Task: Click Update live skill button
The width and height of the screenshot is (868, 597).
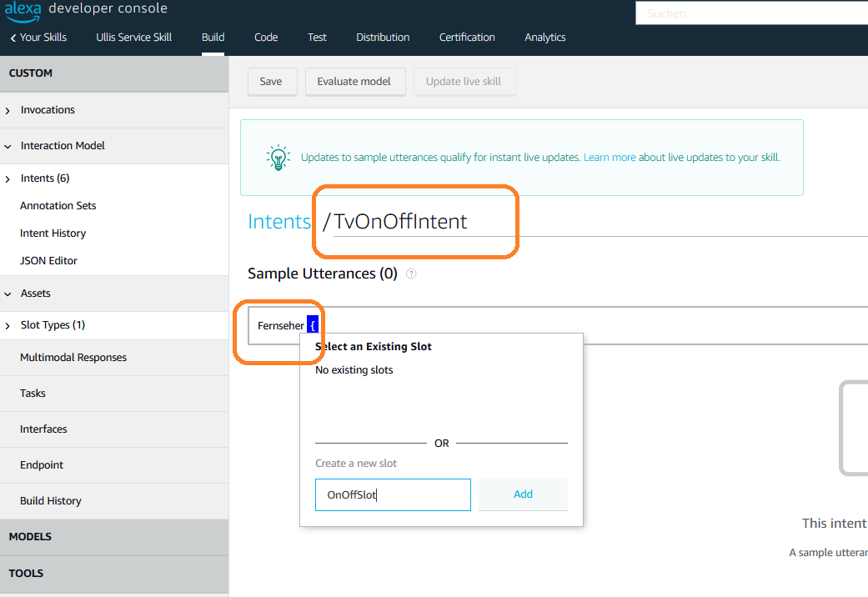Action: coord(464,82)
